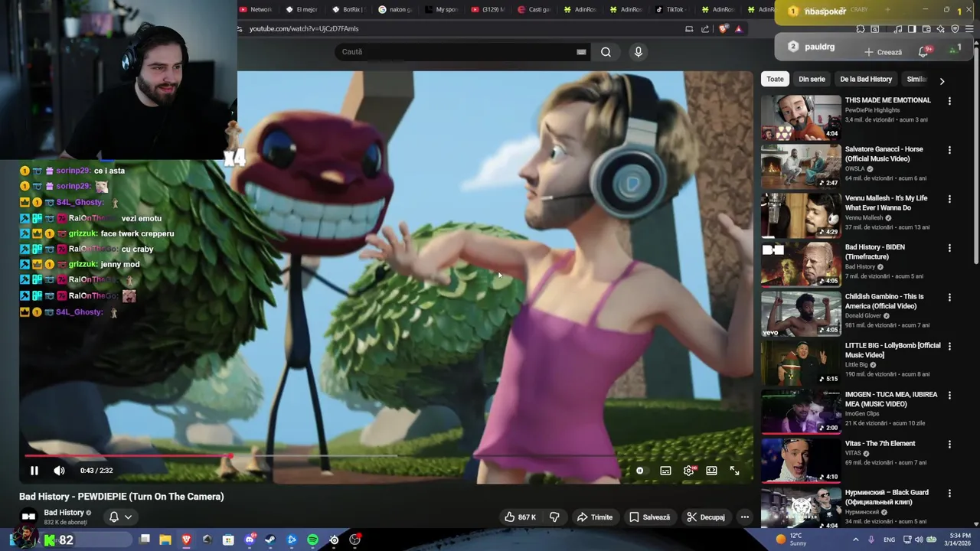980x551 pixels.
Task: Open Childish Gambino This Is America title
Action: (884, 301)
